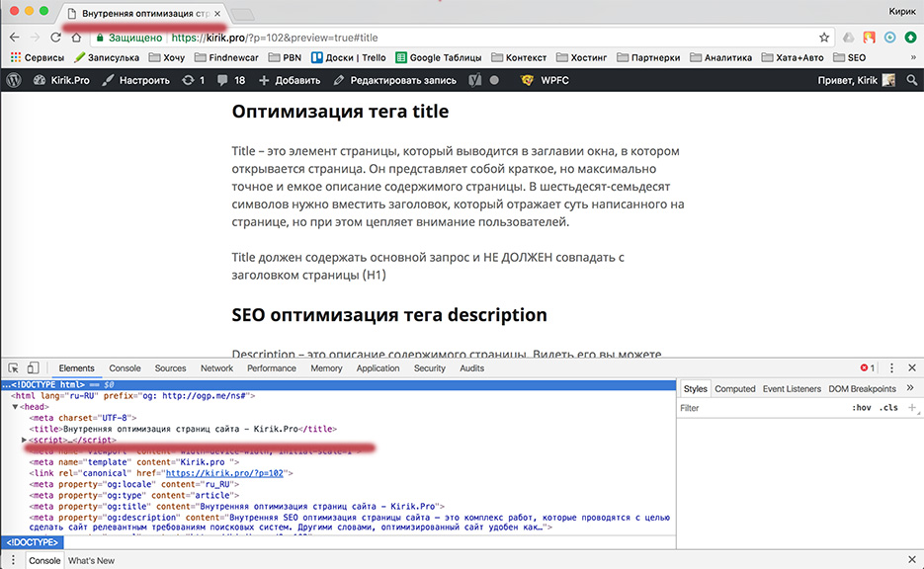The image size is (924, 569).
Task: Select the What's New drawer tab
Action: click(91, 561)
